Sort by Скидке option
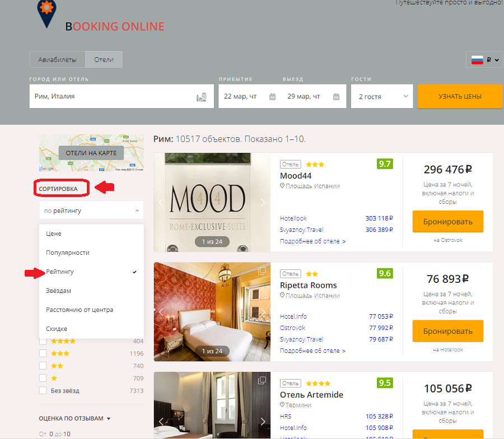The height and width of the screenshot is (439, 504). tap(91, 329)
